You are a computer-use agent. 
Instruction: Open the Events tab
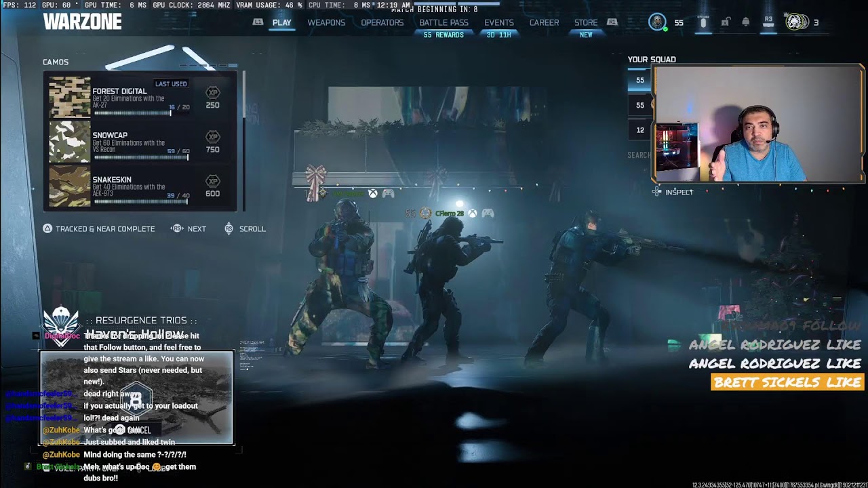point(498,22)
